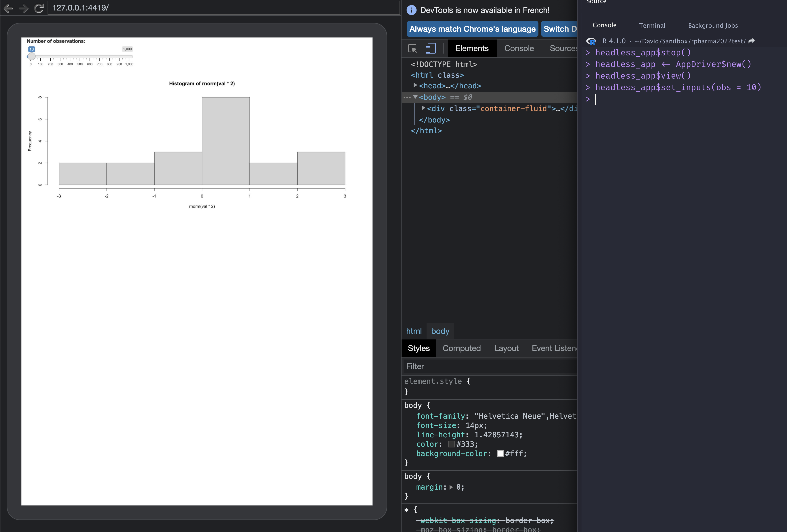The width and height of the screenshot is (787, 532).
Task: Open the three-dot actions beside body node
Action: (x=407, y=98)
